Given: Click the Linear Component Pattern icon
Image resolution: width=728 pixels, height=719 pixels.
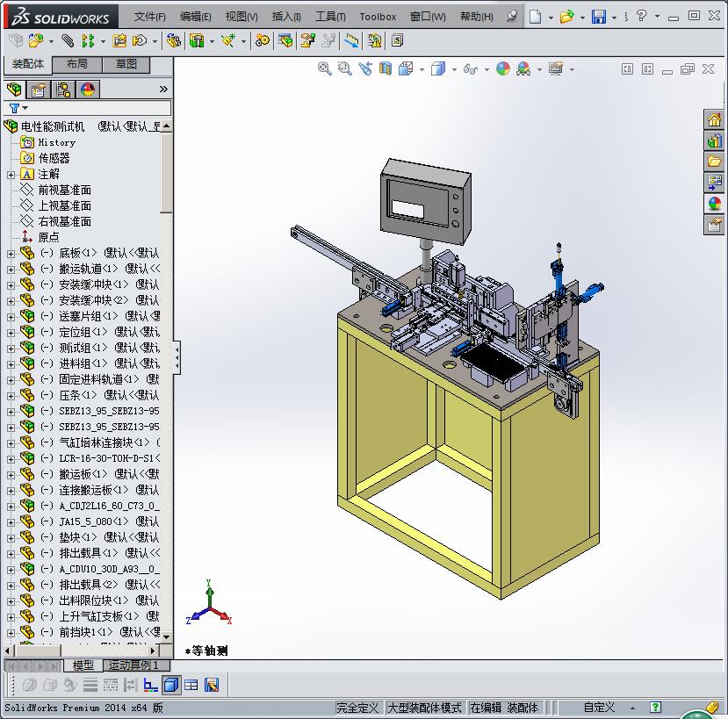Looking at the screenshot, I should [88, 41].
